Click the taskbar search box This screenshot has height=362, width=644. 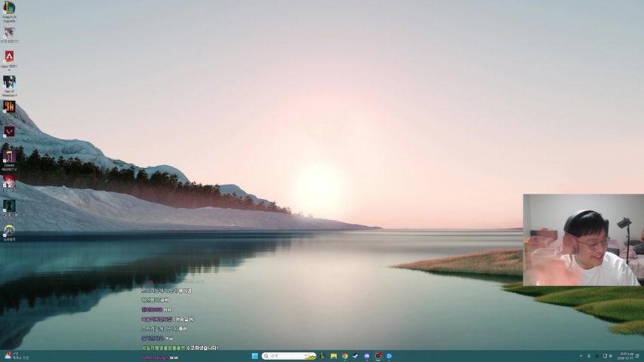pos(288,356)
